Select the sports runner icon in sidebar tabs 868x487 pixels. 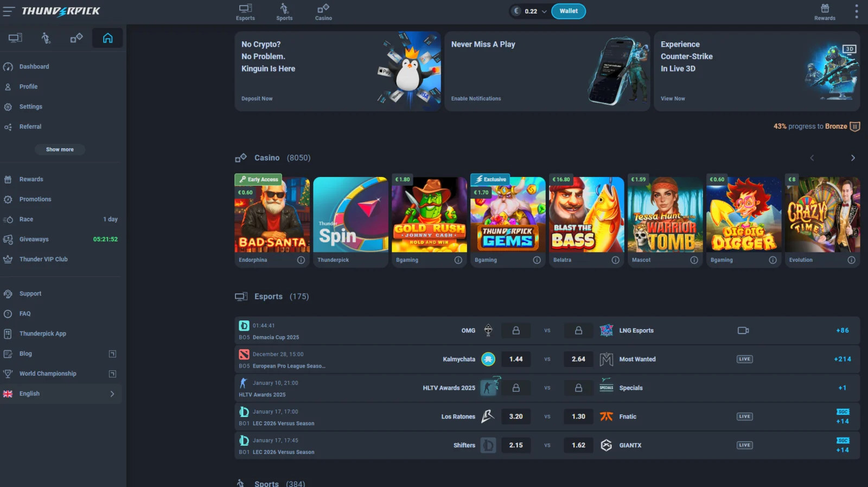tap(46, 38)
